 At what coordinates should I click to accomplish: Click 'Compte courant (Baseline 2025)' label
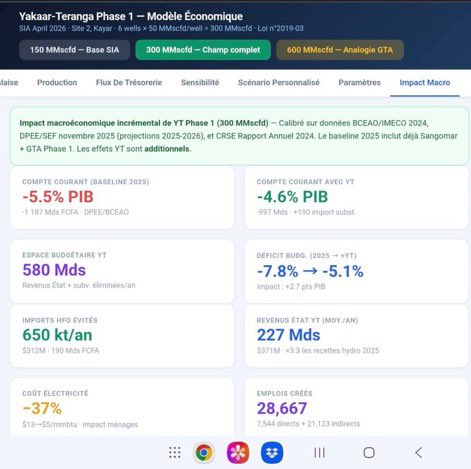[86, 182]
